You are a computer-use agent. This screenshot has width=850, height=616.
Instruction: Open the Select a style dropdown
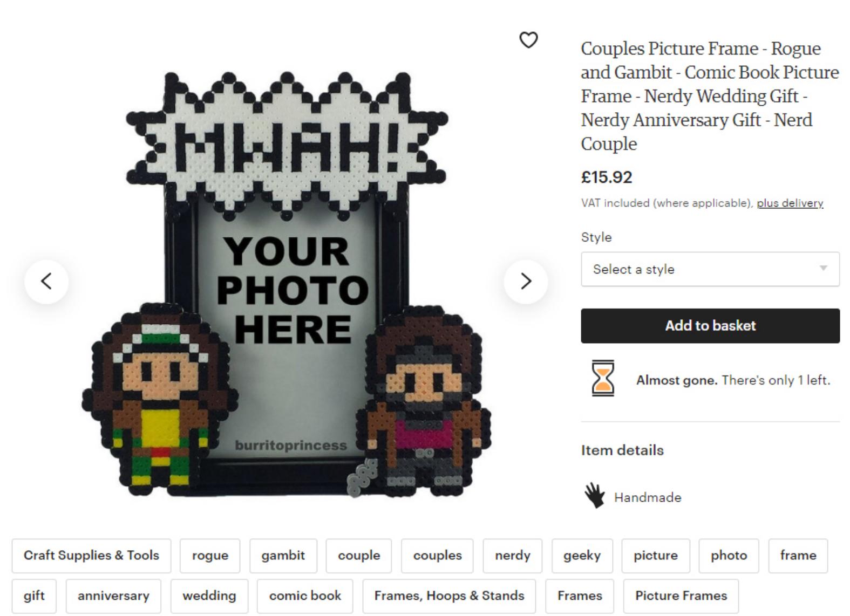710,269
